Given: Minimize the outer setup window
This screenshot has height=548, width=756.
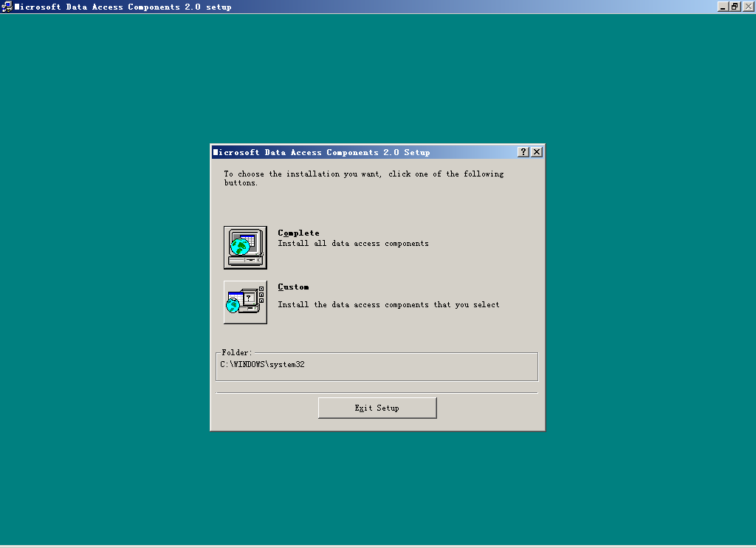Looking at the screenshot, I should point(723,6).
